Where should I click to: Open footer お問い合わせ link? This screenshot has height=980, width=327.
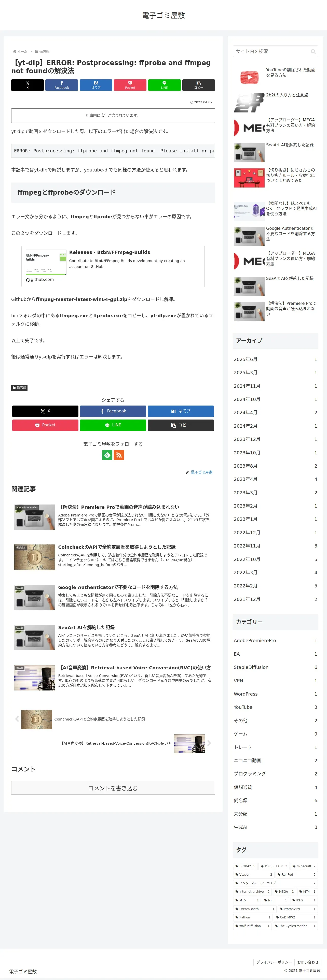pyautogui.click(x=308, y=962)
